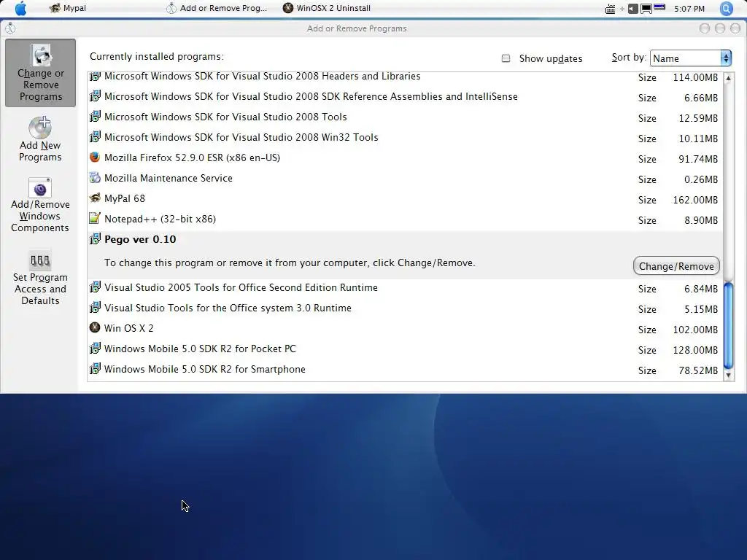747x560 pixels.
Task: Click icon of Visual Studio 2005 Tools row
Action: click(x=95, y=287)
